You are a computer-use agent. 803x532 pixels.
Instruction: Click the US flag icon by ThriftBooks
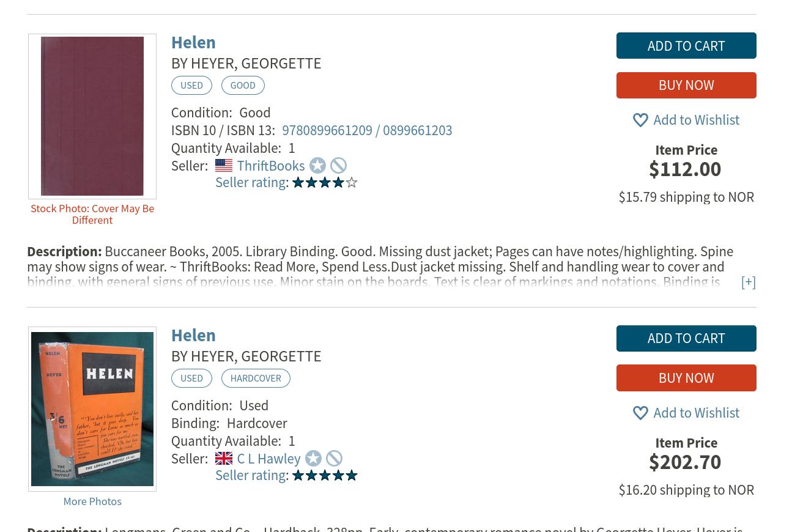[x=224, y=165]
